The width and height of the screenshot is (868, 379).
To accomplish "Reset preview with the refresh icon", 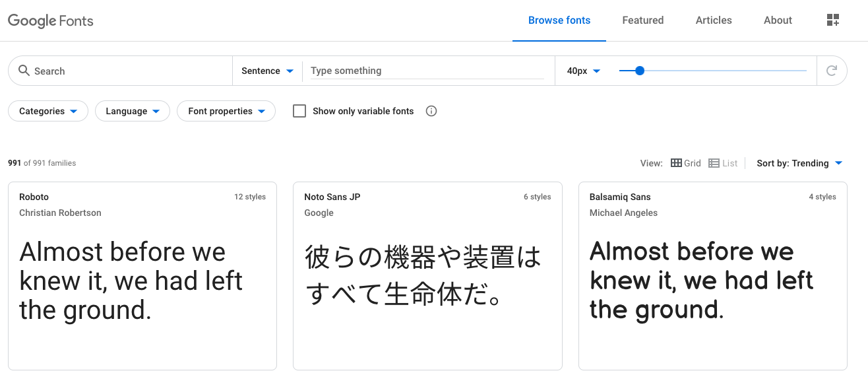I will [x=832, y=71].
